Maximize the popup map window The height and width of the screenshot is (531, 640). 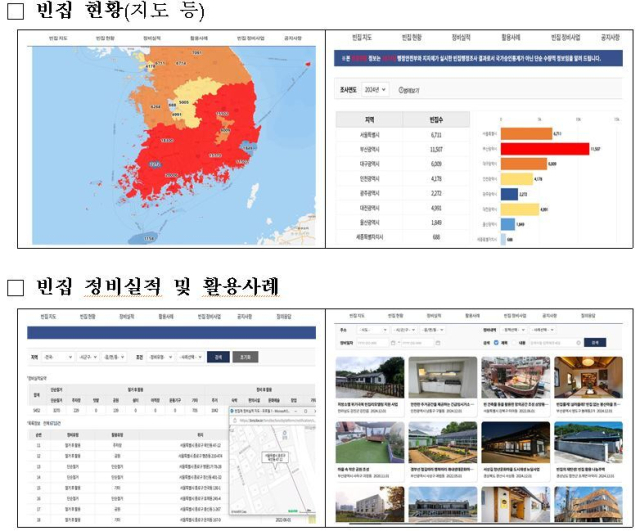pos(305,411)
